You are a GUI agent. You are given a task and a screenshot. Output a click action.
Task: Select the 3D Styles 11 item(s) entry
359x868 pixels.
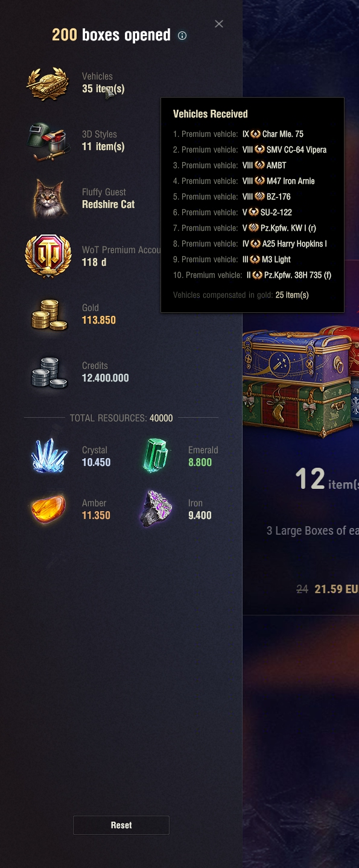click(103, 141)
